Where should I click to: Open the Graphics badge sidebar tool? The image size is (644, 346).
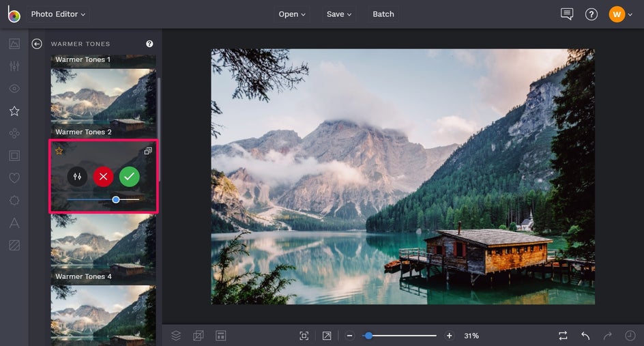click(x=14, y=201)
